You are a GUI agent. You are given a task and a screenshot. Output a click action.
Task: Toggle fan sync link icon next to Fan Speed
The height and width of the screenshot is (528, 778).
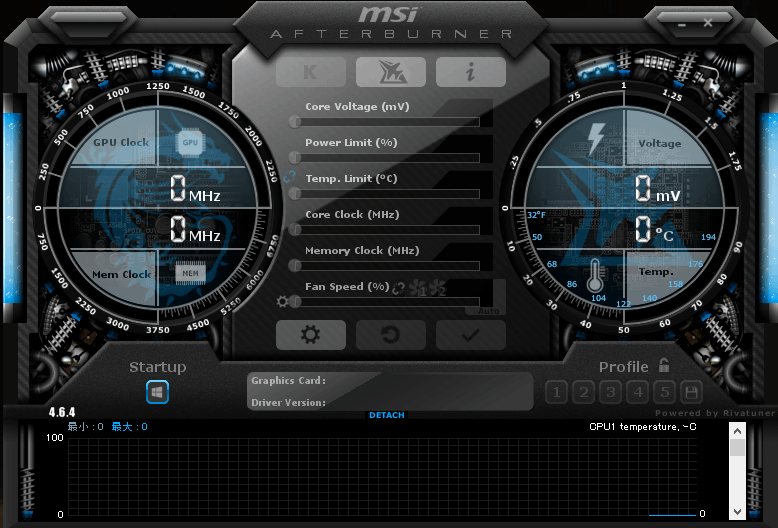point(398,288)
